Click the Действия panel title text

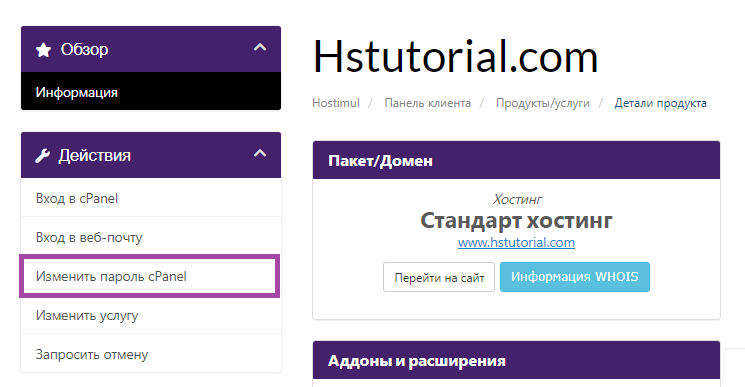[95, 156]
